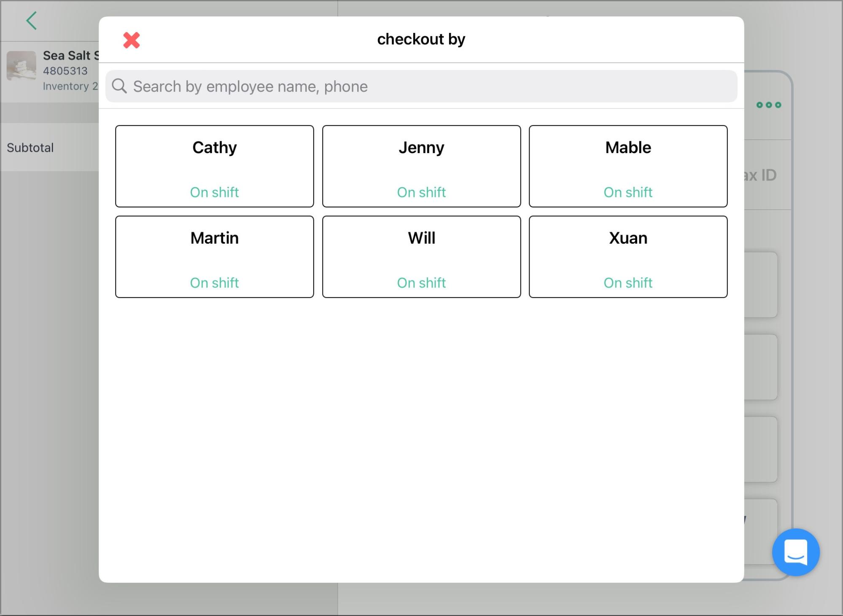Open the three-dot more options menu
The width and height of the screenshot is (843, 616).
pos(769,105)
